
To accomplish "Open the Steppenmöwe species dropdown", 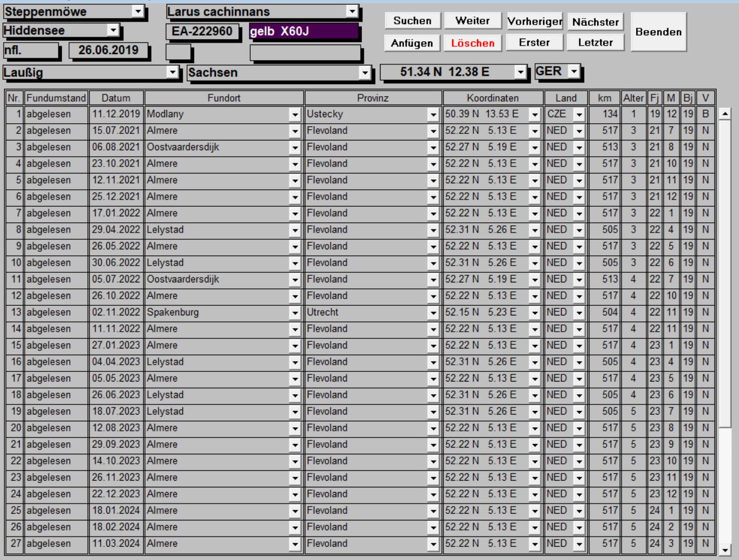I will tap(138, 11).
